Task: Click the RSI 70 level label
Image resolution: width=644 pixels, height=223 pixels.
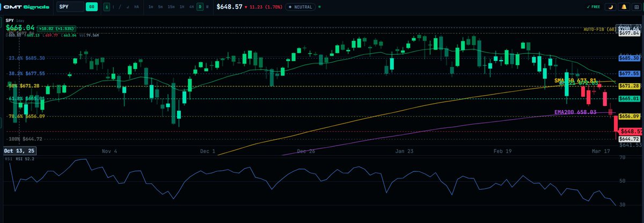Action: (x=622, y=158)
